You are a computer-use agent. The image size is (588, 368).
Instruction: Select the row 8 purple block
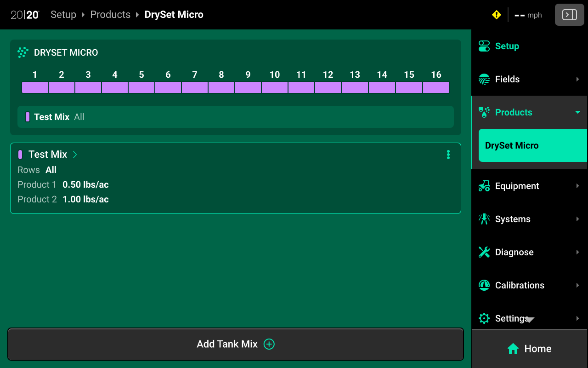tap(221, 87)
